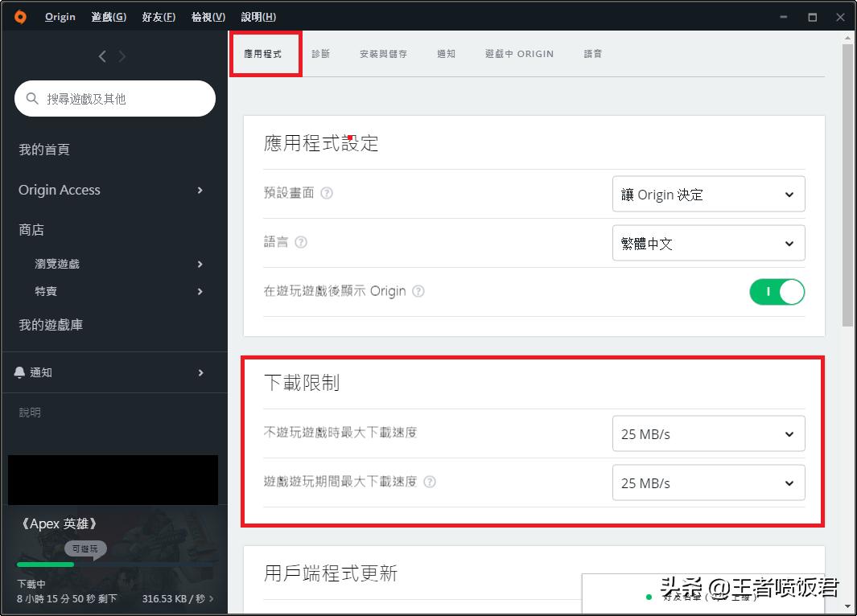This screenshot has height=616, width=857.
Task: Click the back arrow above the sidebar search
Action: click(101, 56)
